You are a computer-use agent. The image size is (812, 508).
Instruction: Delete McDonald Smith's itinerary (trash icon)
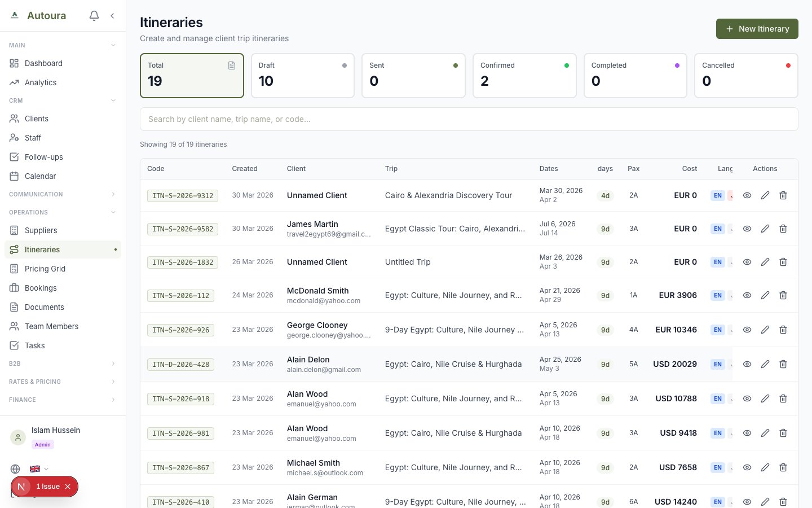(x=783, y=295)
